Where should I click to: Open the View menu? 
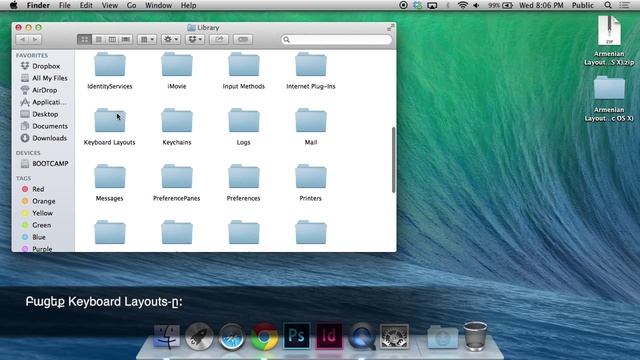point(109,5)
